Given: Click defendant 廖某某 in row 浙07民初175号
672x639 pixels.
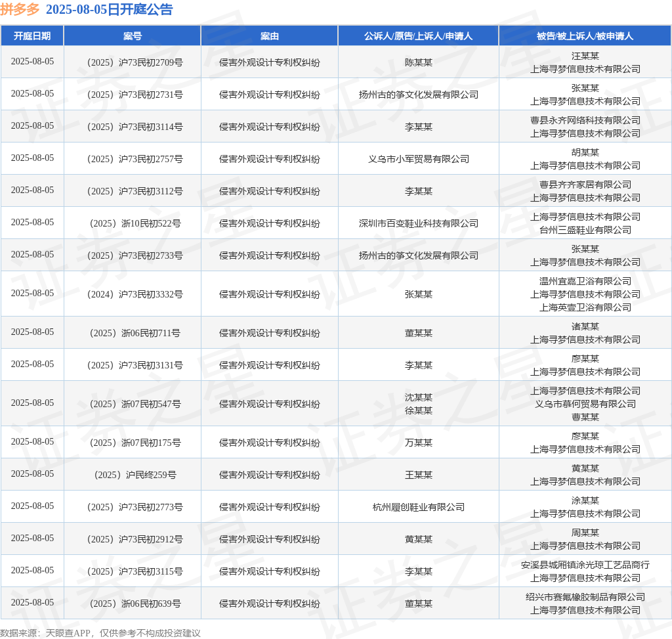Looking at the screenshot, I should coord(585,436).
